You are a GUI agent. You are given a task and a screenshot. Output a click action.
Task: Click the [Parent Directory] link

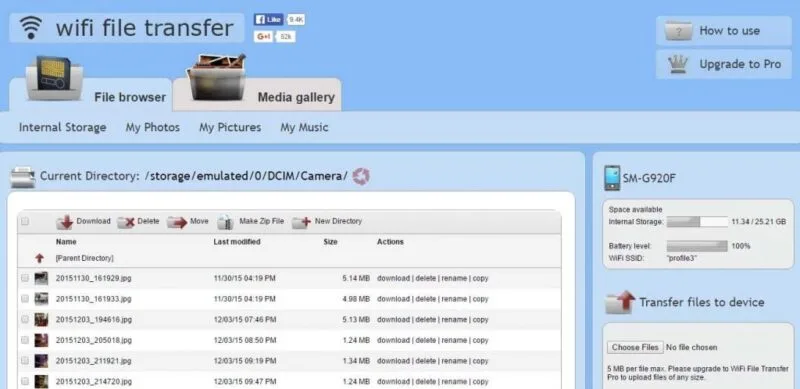point(85,259)
